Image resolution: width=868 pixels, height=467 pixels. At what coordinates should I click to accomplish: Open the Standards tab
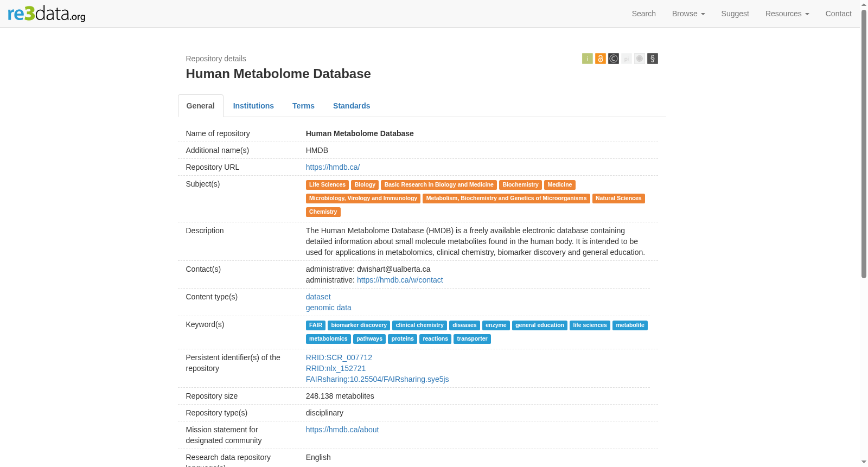[352, 106]
